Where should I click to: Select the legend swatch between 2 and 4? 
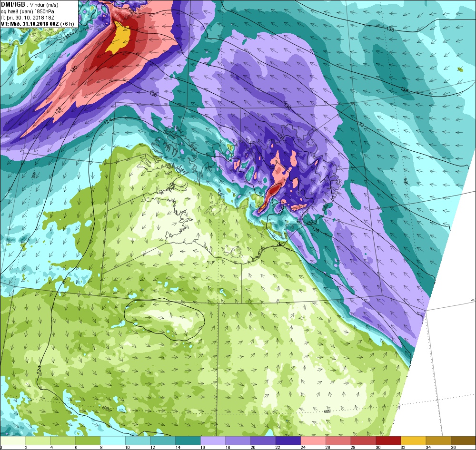tap(38, 440)
